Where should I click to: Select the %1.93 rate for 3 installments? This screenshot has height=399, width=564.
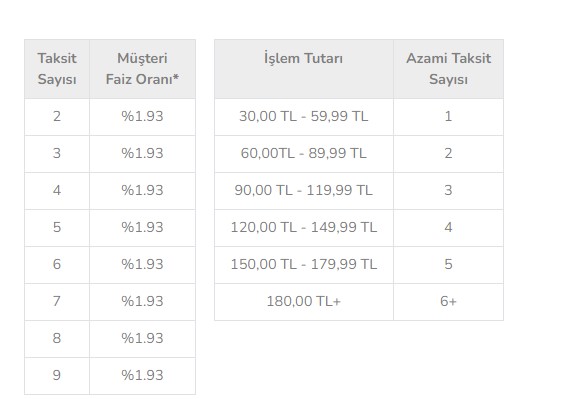(142, 154)
